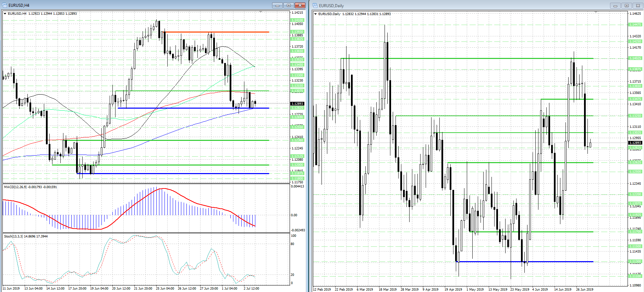Expand the triangle menu beside the EURUSD,H4 chart header
The height and width of the screenshot is (292, 644).
5,14
